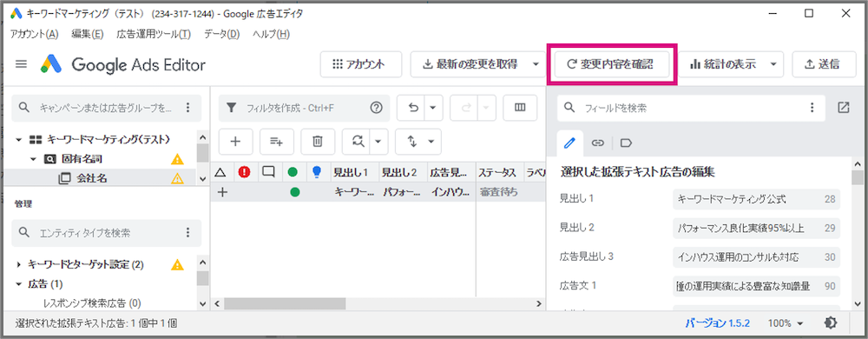This screenshot has height=339, width=868.
Task: Expand the redo history dropdown
Action: click(x=486, y=108)
